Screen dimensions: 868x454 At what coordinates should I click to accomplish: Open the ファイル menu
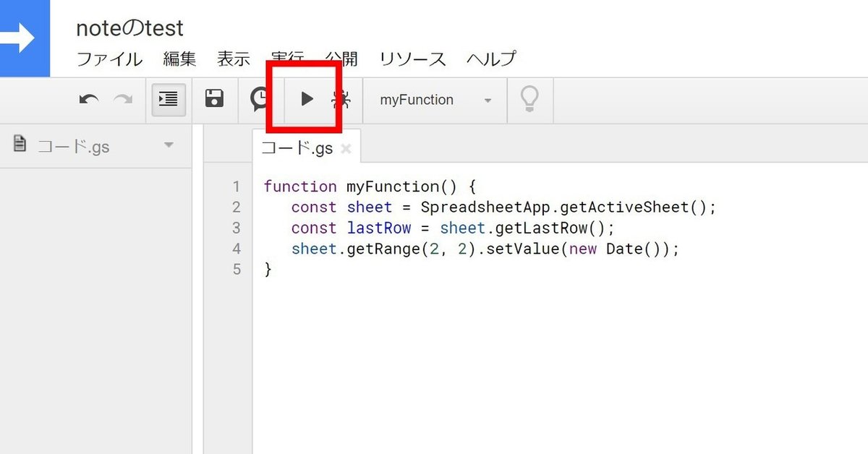click(x=109, y=59)
